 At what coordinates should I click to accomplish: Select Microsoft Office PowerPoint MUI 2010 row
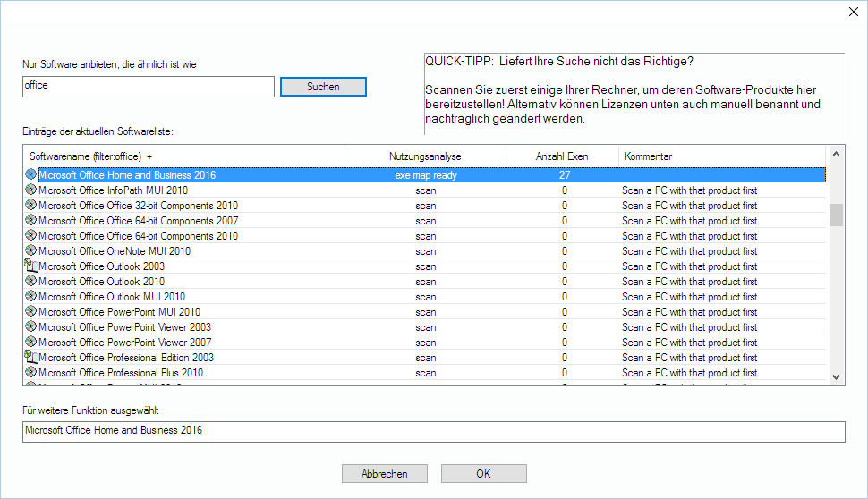(120, 312)
